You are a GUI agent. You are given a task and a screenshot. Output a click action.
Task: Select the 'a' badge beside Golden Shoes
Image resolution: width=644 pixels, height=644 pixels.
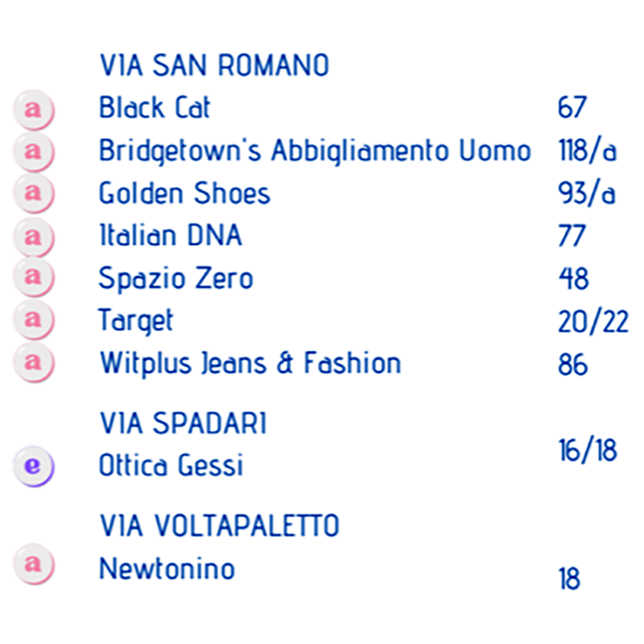(34, 193)
